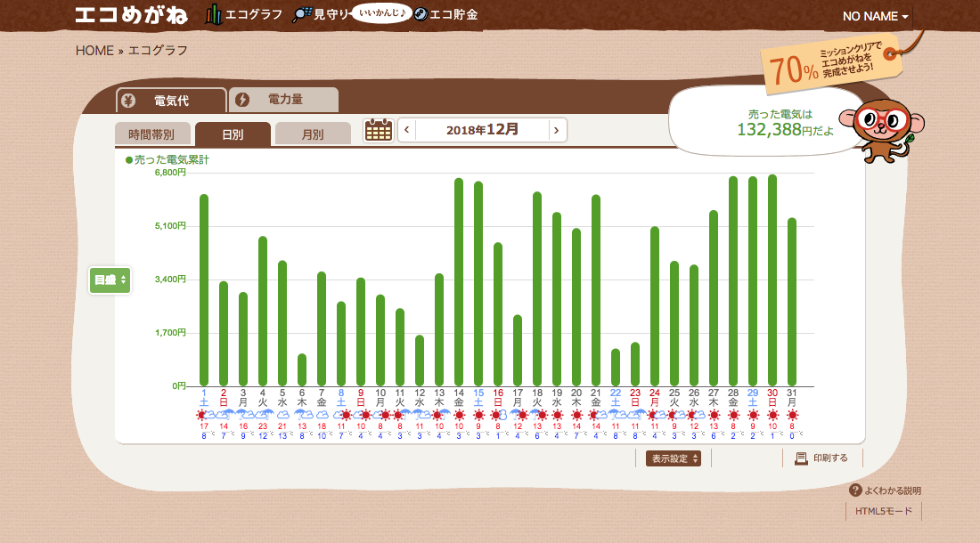Viewport: 980px width, 543px height.
Task: Click the 6,800円 axis label
Action: (x=170, y=173)
